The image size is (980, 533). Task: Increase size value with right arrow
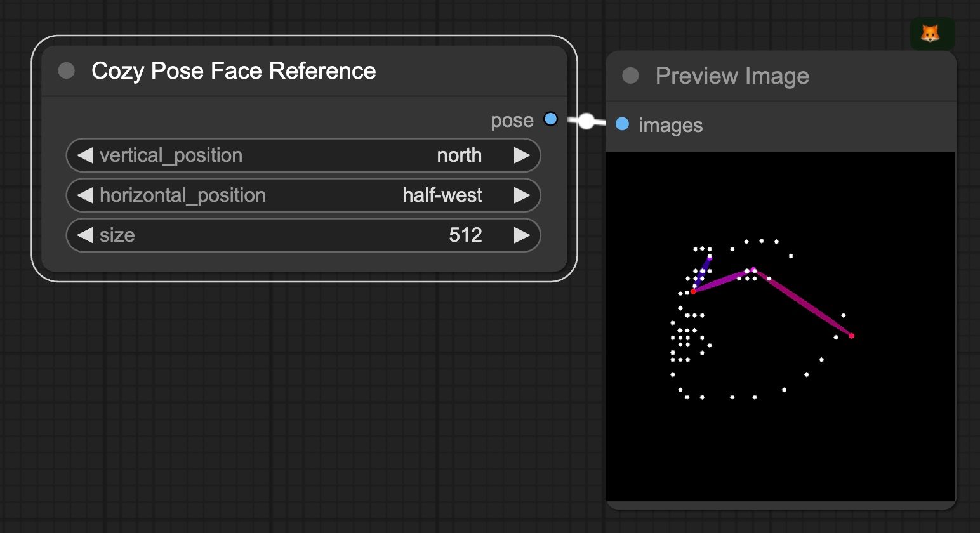(x=522, y=235)
